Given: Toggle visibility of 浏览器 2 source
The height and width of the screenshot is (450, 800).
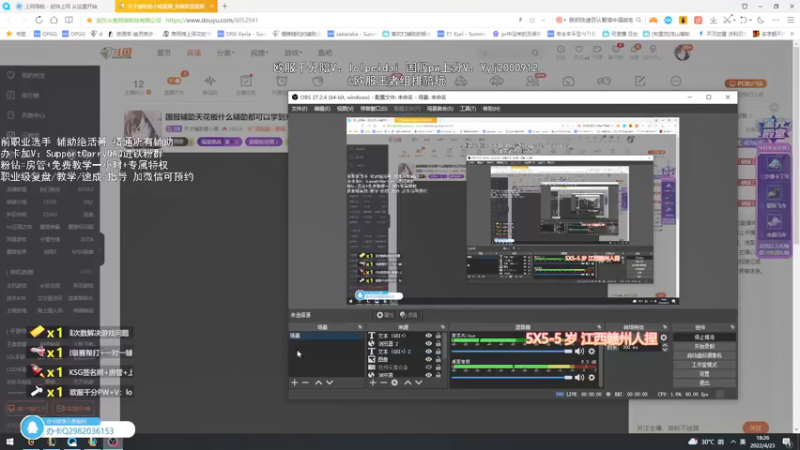Looking at the screenshot, I should click(x=429, y=344).
